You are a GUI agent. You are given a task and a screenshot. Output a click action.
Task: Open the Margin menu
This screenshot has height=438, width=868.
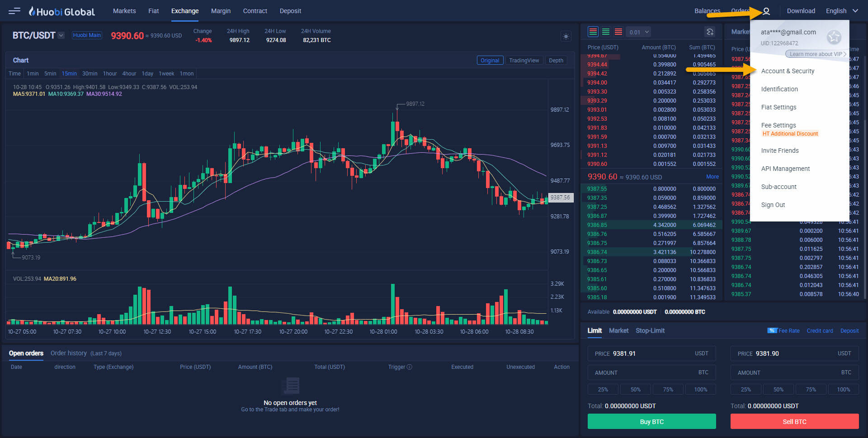[x=221, y=11]
